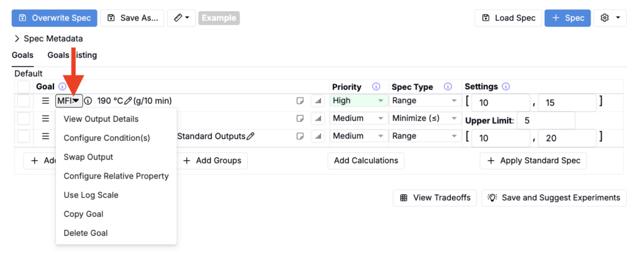Click the Settings column info icon
This screenshot has height=254, width=644.
tap(506, 87)
